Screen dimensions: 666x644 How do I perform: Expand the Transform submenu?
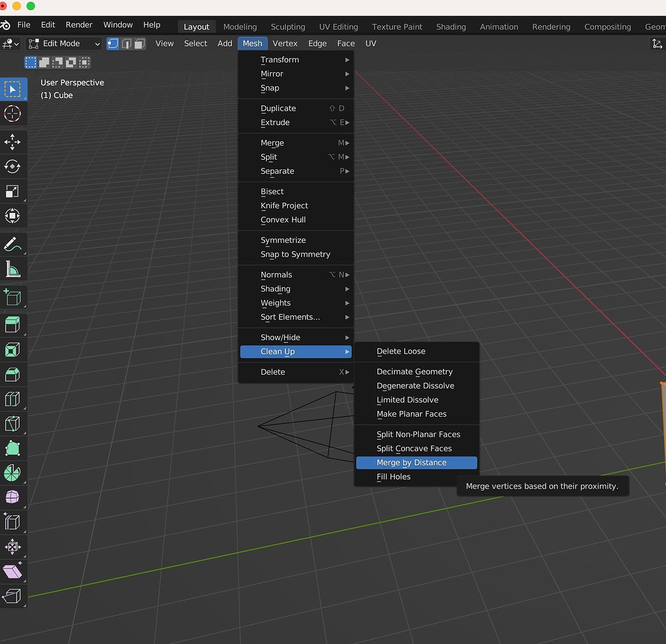point(280,59)
